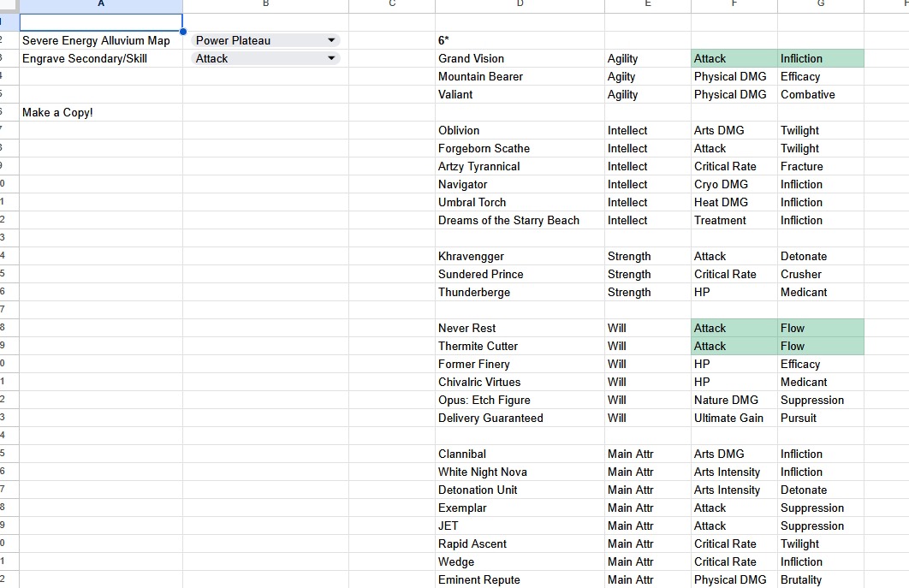Click 'Arts Intensity' in White Night Nova row
The height and width of the screenshot is (588, 909).
pos(734,472)
